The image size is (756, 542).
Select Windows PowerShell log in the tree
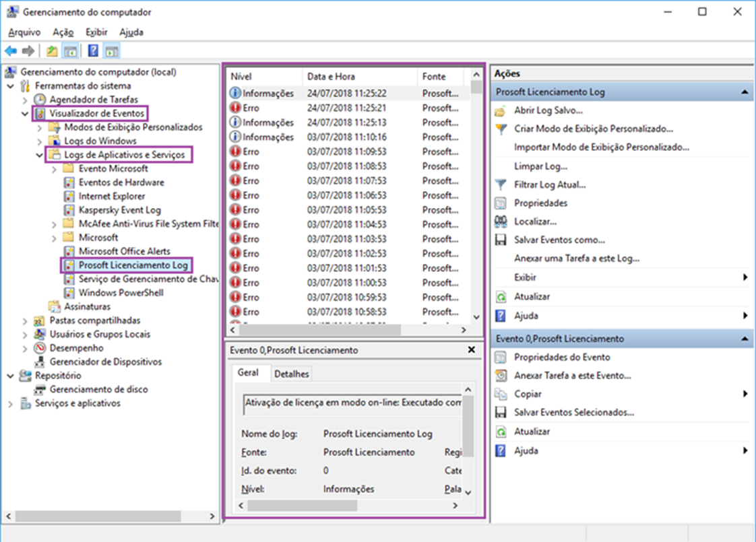pos(121,293)
